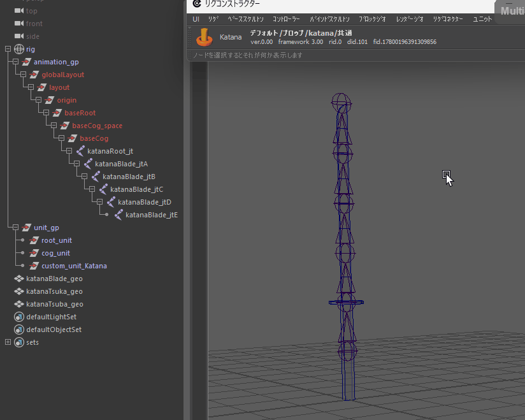525x420 pixels.
Task: Click the camera icon beside top
Action: click(19, 11)
